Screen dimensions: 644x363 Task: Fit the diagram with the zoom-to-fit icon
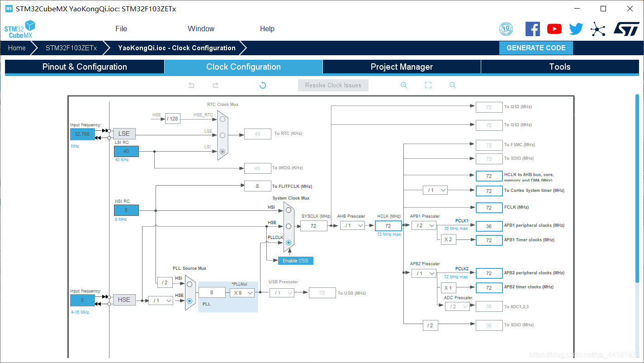428,85
